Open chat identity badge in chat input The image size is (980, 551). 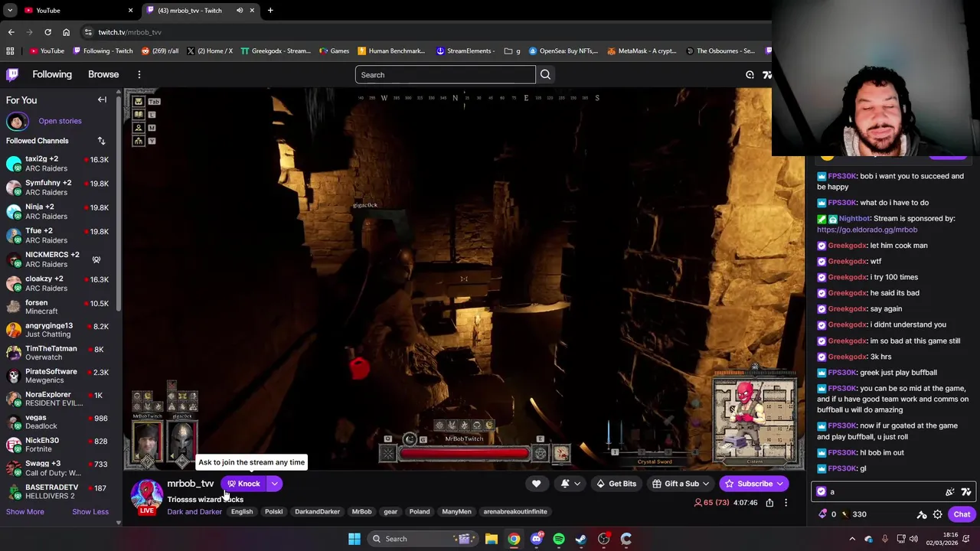(x=822, y=492)
